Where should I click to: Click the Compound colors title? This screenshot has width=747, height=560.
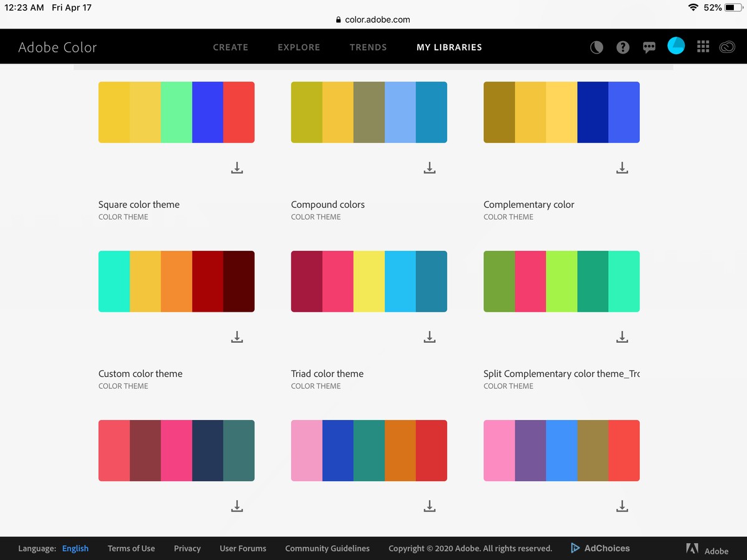click(x=328, y=205)
